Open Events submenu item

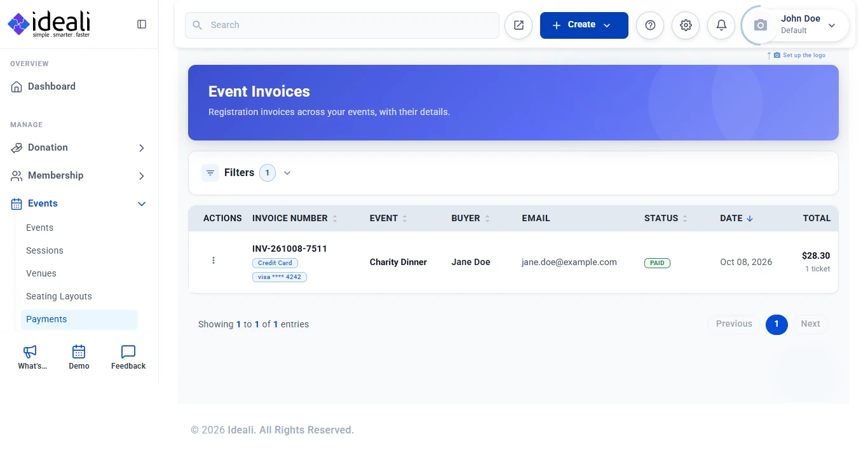tap(39, 228)
